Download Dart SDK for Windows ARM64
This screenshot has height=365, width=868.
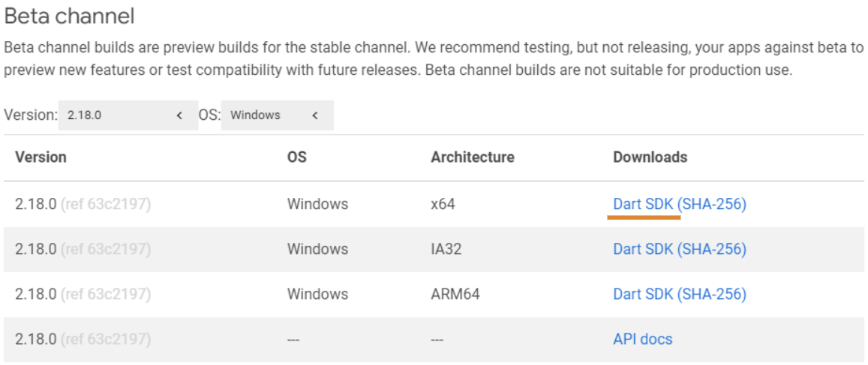point(643,295)
